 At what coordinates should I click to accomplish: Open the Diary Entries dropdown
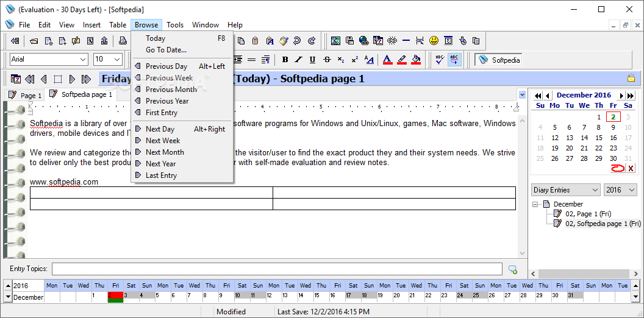point(565,190)
